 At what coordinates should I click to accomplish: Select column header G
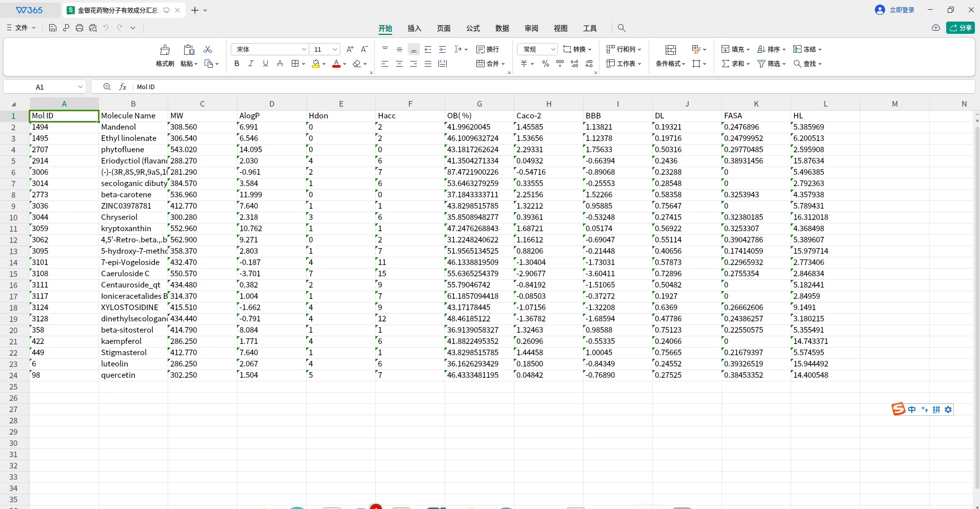click(x=479, y=104)
